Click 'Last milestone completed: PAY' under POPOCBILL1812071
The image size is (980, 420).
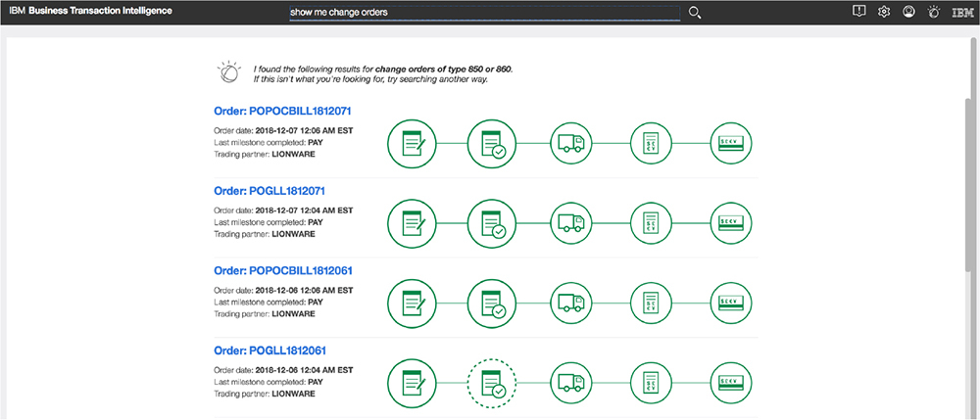[x=269, y=143]
